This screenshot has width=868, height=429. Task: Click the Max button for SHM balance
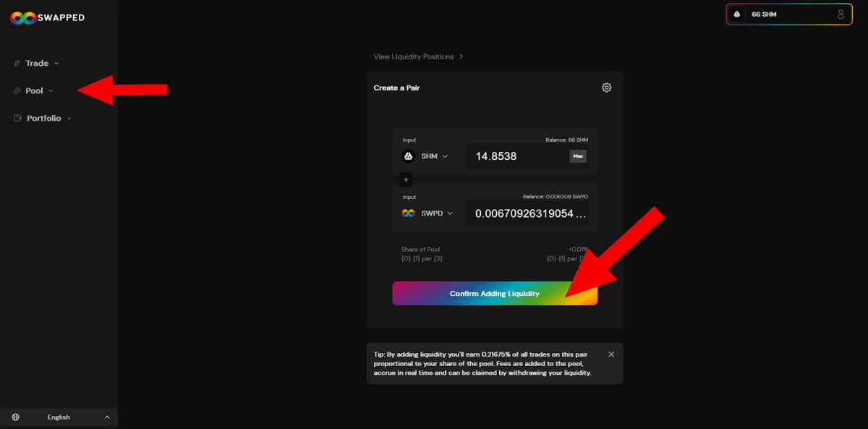pyautogui.click(x=577, y=156)
